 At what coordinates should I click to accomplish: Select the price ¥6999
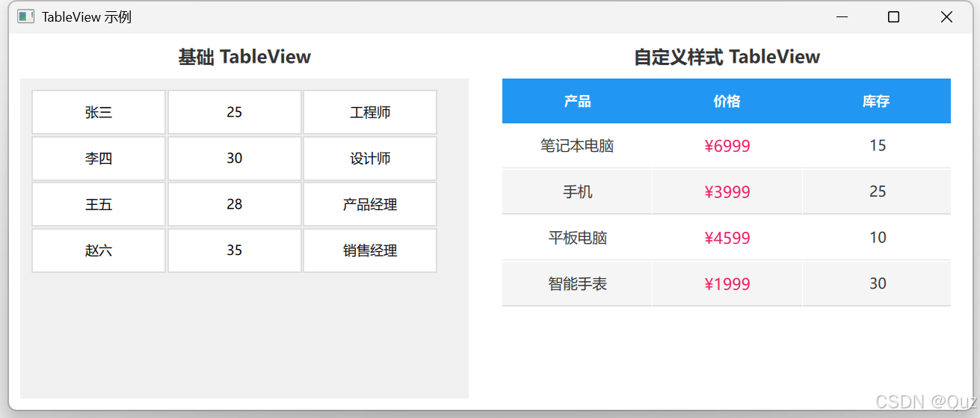pyautogui.click(x=727, y=146)
